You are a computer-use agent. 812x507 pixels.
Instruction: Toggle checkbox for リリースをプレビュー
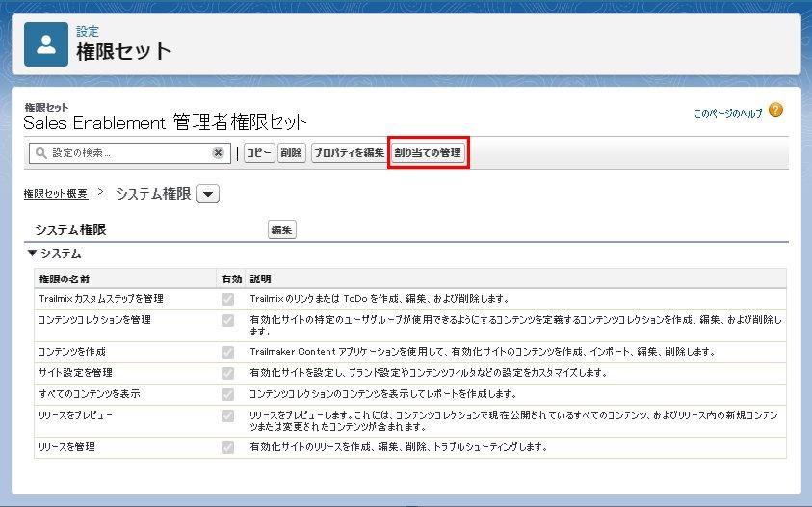click(227, 415)
